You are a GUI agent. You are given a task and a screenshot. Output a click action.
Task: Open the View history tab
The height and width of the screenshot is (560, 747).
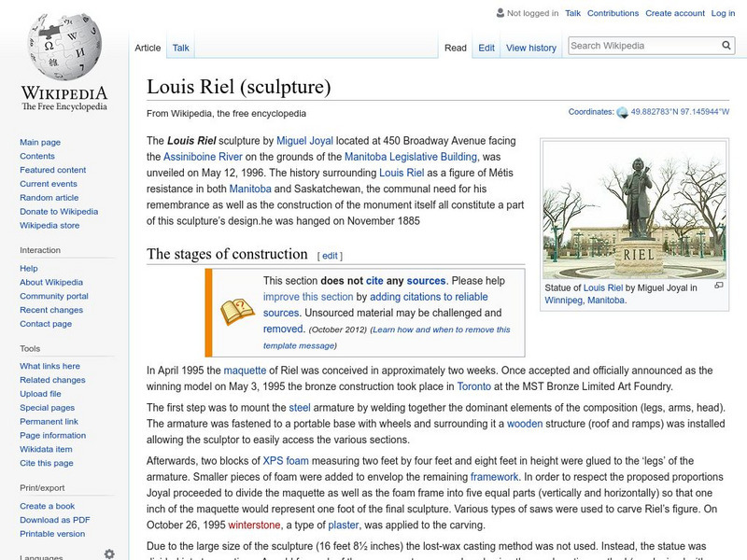530,47
